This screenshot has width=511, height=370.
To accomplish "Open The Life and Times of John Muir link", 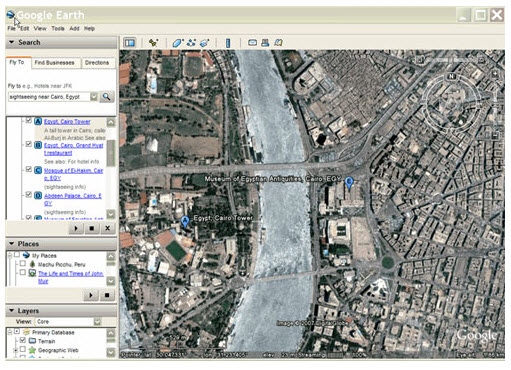I will [x=71, y=277].
